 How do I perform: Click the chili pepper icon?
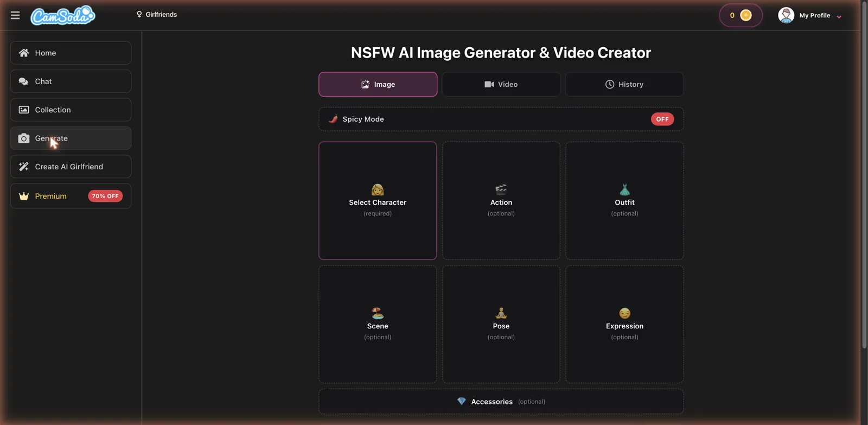[x=333, y=119]
